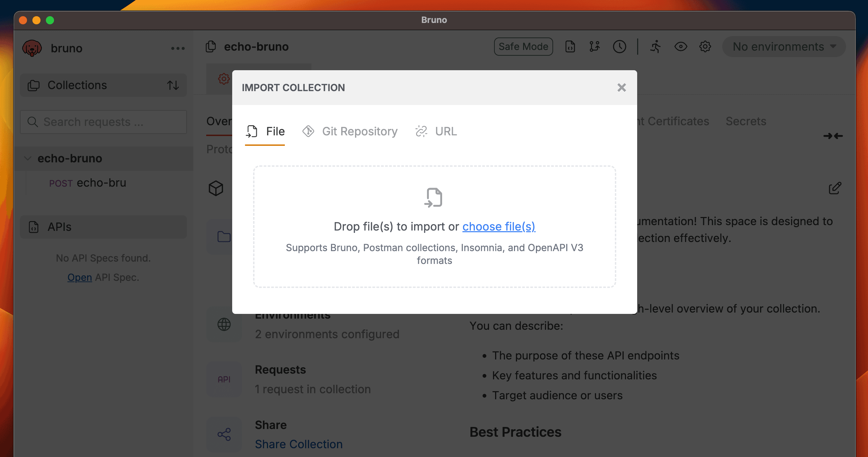Screen dimensions: 868x457
Task: Click the eye icon in the top toolbar
Action: tap(681, 47)
